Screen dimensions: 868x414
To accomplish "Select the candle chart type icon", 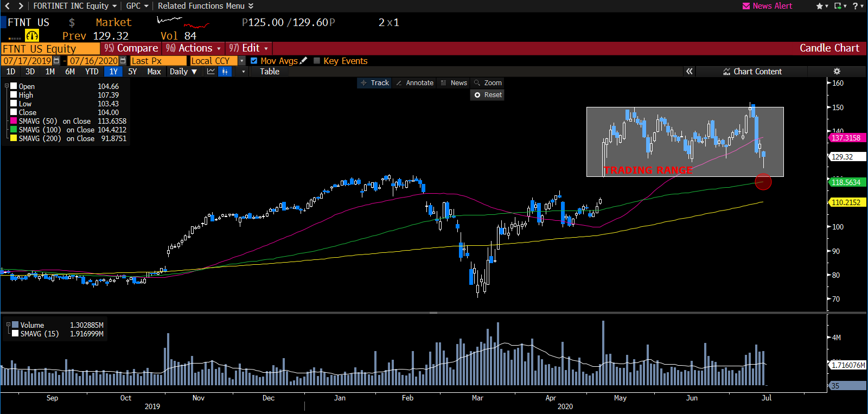I will 225,72.
